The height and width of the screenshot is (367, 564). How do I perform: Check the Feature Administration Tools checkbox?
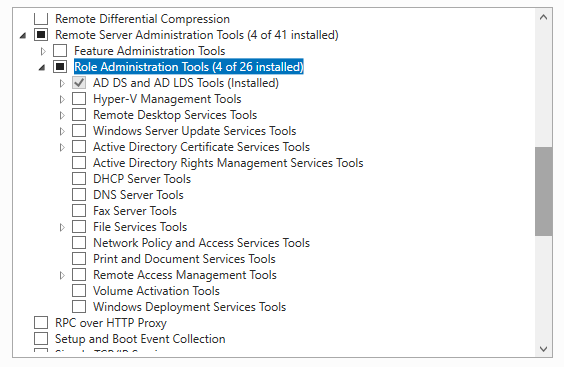(x=60, y=51)
